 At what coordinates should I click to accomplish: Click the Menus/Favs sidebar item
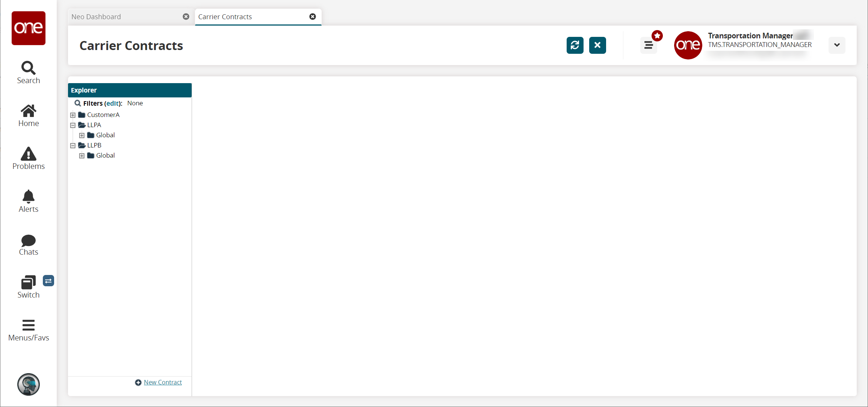point(28,329)
